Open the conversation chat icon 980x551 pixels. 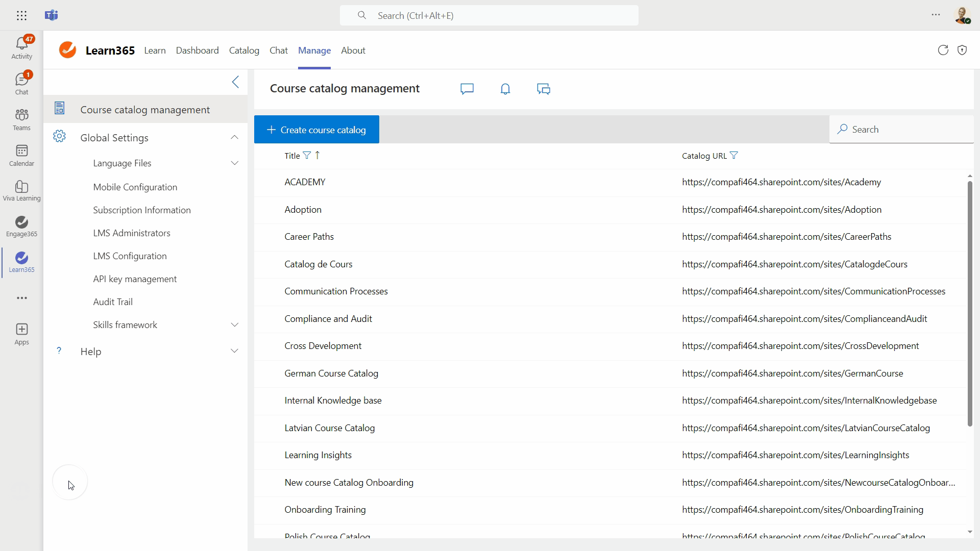tap(544, 89)
